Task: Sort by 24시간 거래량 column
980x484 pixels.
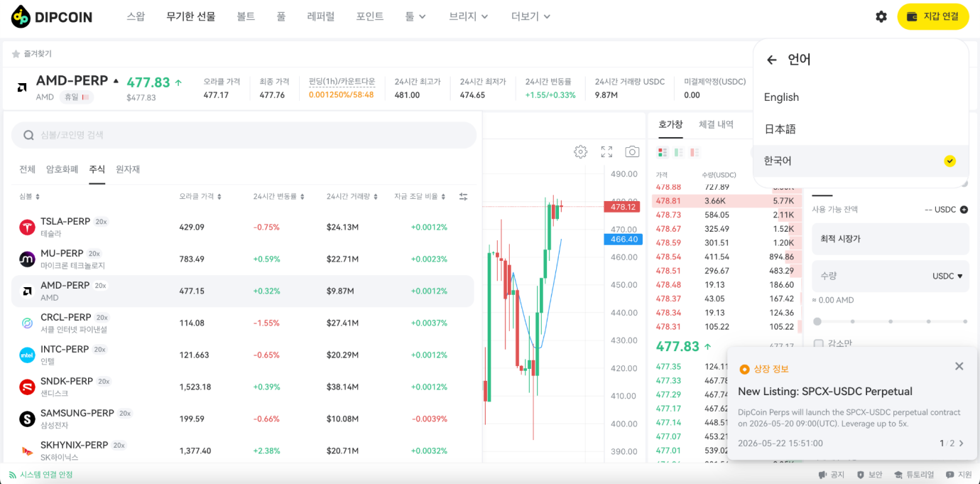Action: point(353,197)
